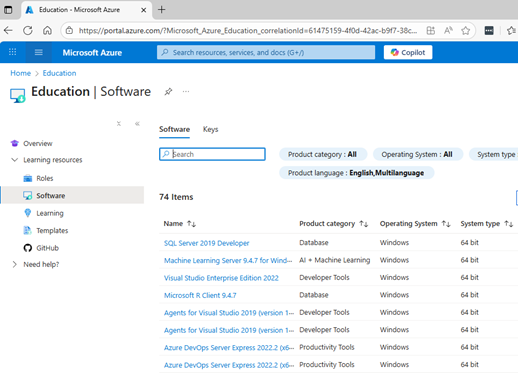Viewport: 518px width, 373px height.
Task: Go to Home breadcrumb
Action: pos(20,73)
